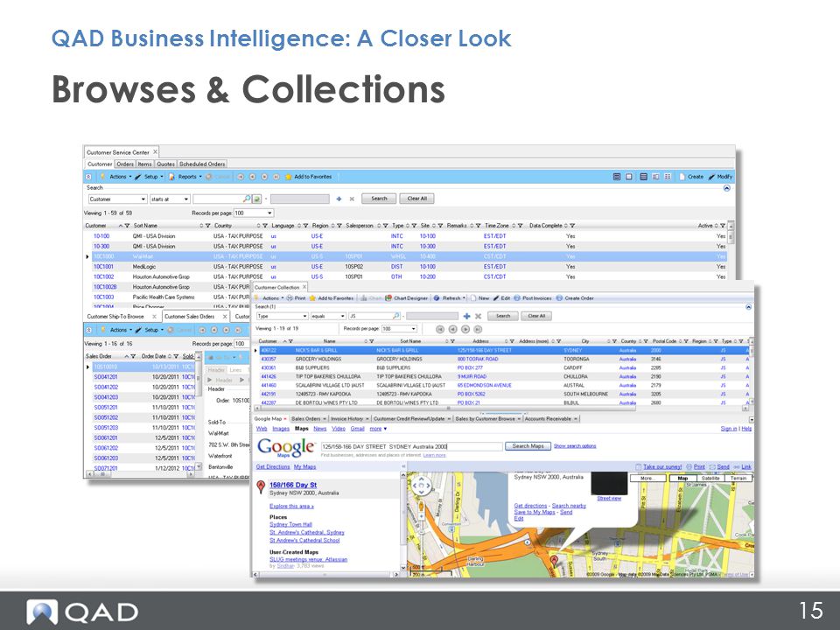Click Add to Favorites in Customer Collection toolbar
840x630 pixels.
[x=331, y=298]
